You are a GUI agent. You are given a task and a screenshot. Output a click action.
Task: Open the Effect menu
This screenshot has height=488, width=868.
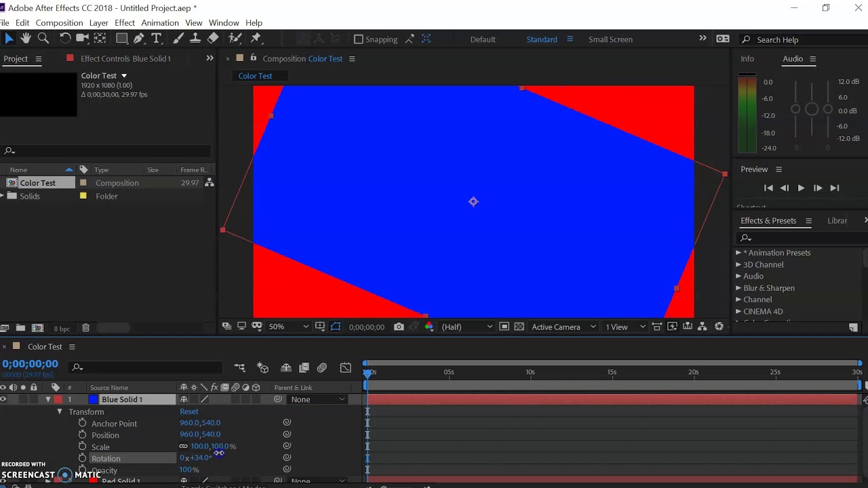pyautogui.click(x=125, y=23)
